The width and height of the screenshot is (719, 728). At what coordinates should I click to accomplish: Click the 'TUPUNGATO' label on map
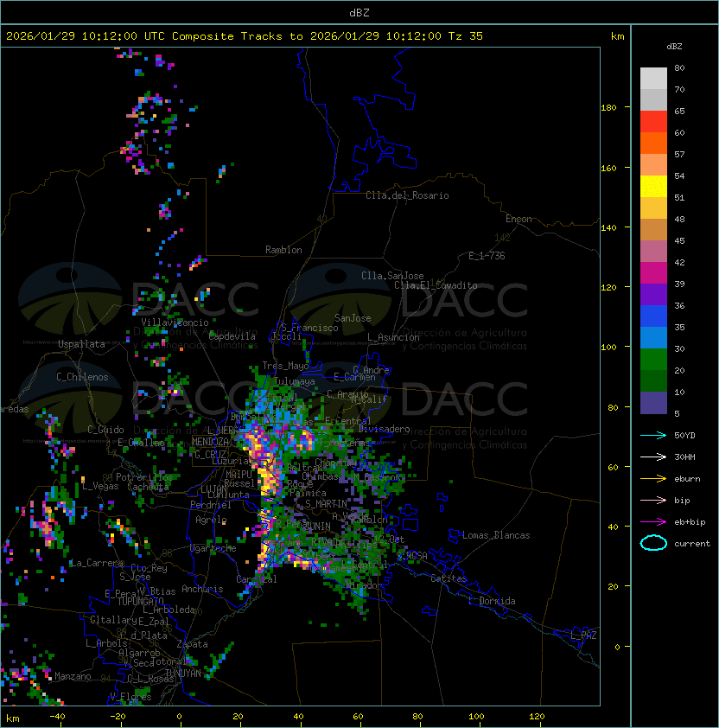[x=140, y=602]
